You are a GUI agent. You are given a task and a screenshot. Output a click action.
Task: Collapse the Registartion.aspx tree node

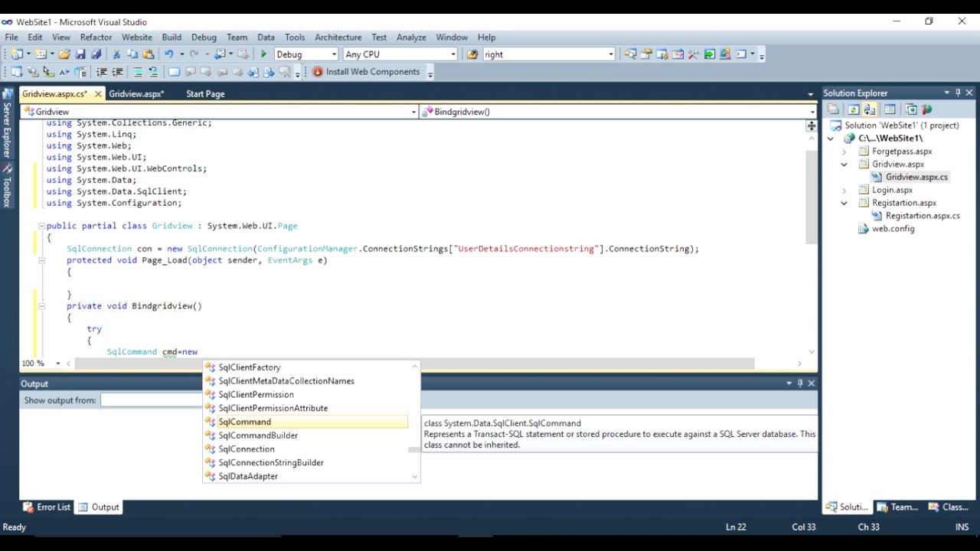[x=844, y=203]
